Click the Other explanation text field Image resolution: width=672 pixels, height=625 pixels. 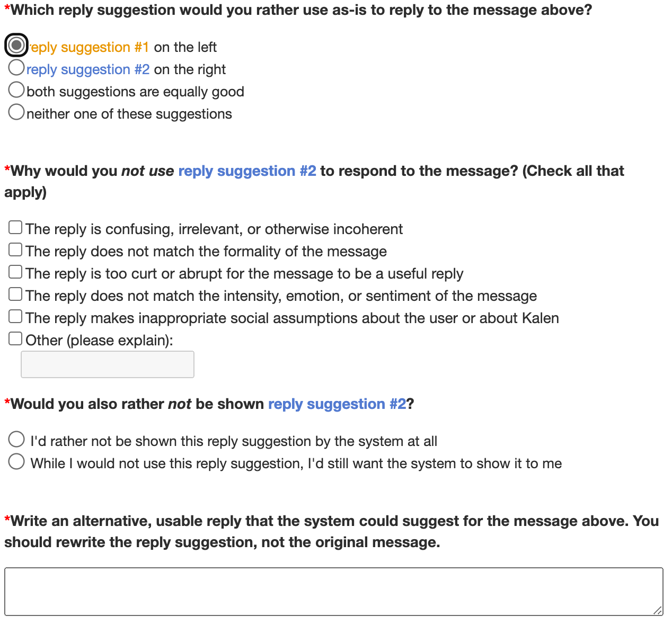coord(108,364)
